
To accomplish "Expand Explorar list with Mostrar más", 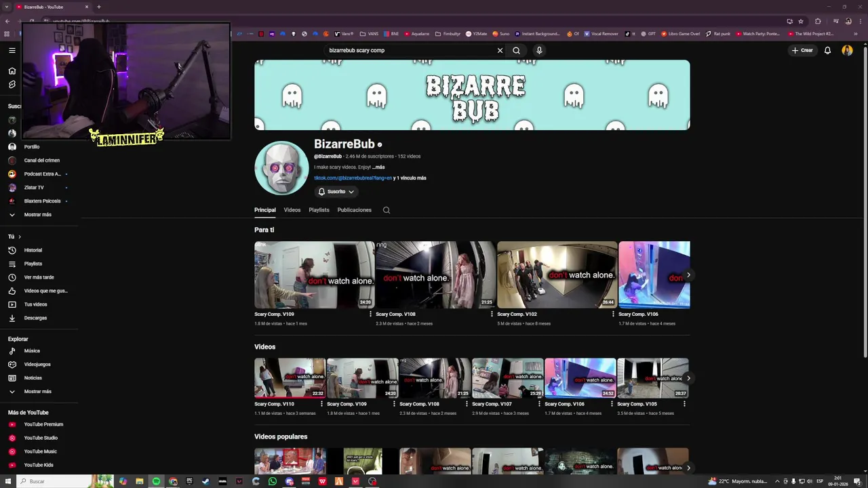I will [39, 391].
